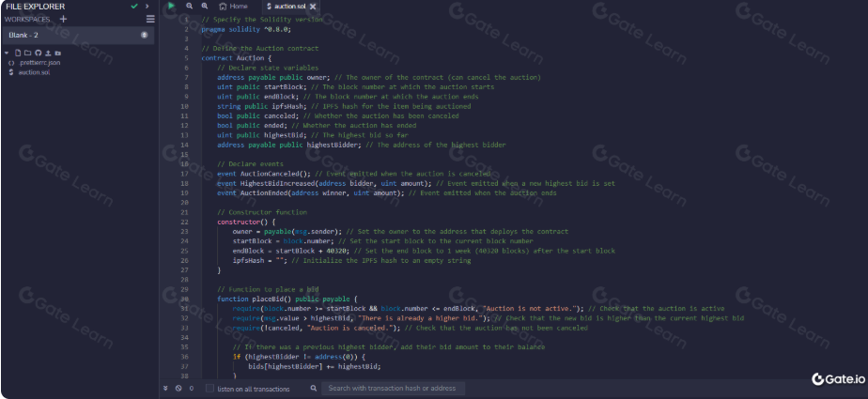Click the green Run script play icon

coord(171,6)
